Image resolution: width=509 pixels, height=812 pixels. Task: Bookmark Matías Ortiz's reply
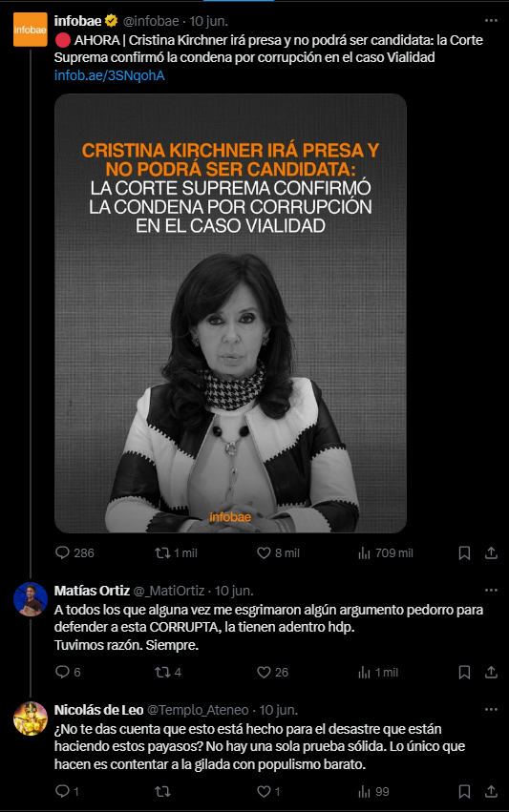click(464, 672)
